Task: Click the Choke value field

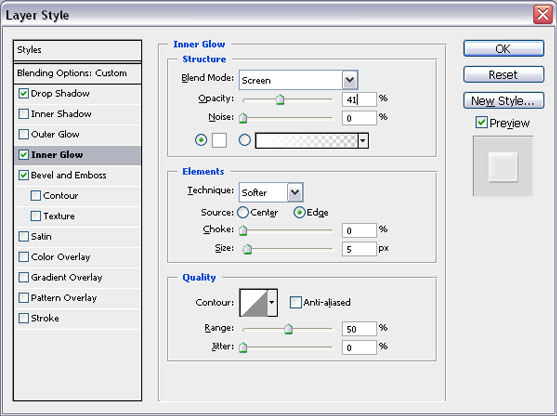Action: point(359,230)
